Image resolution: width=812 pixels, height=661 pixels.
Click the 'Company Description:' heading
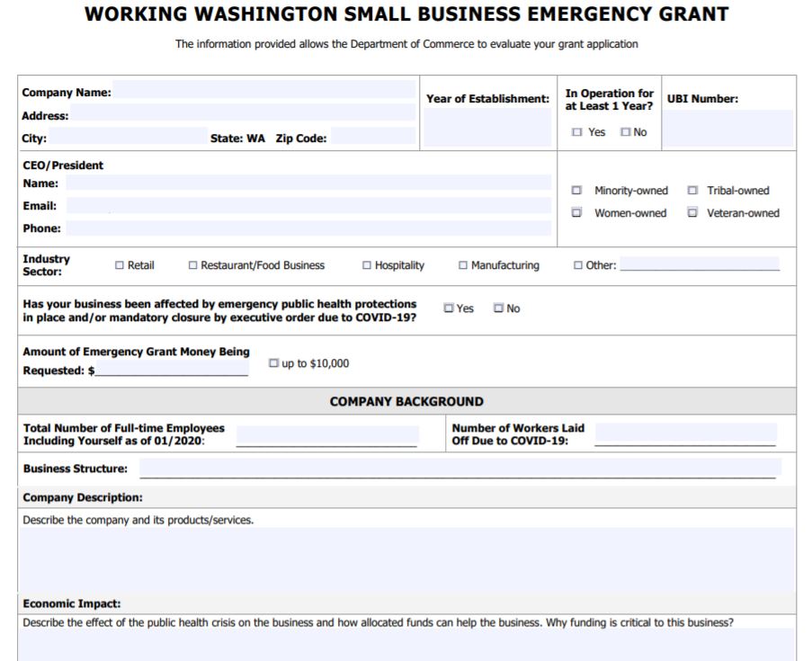(x=83, y=497)
